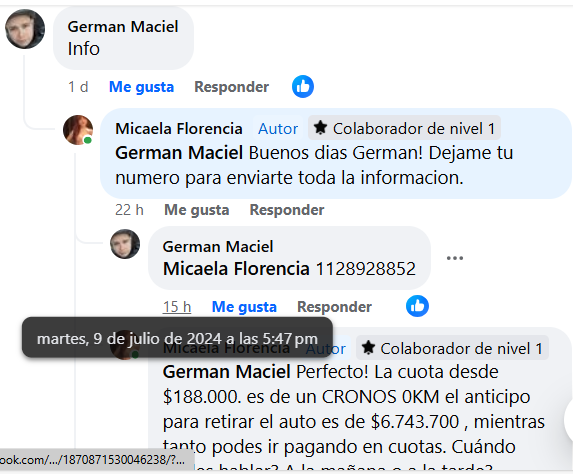Click German Maciel's avatar on phone number reply
Image resolution: width=573 pixels, height=474 pixels.
pos(125,244)
